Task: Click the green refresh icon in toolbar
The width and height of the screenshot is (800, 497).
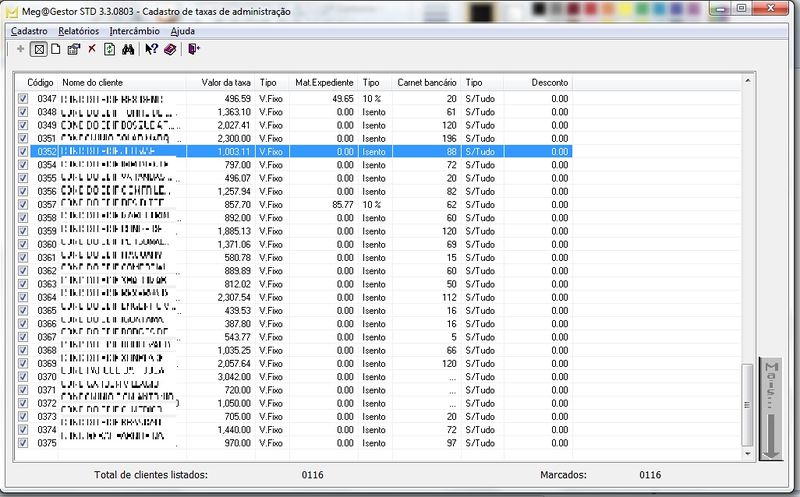Action: [x=109, y=48]
